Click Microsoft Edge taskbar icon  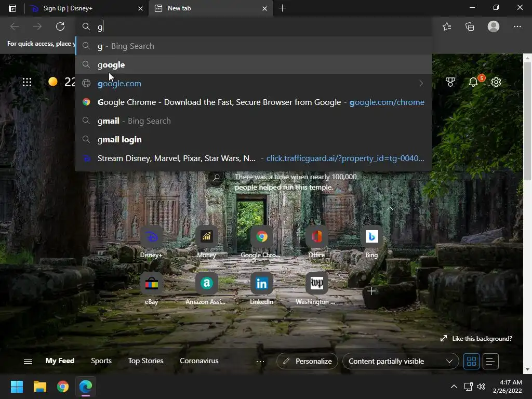tap(86, 387)
